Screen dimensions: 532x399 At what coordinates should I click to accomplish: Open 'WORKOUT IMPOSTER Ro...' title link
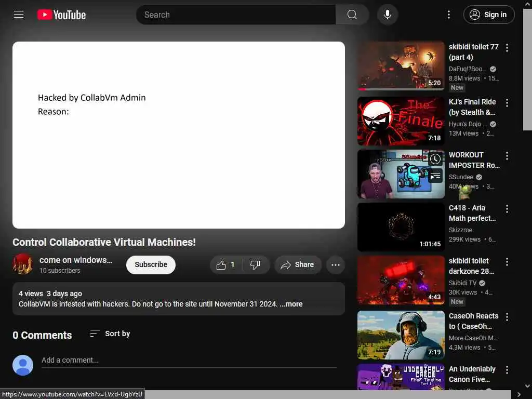click(x=474, y=160)
